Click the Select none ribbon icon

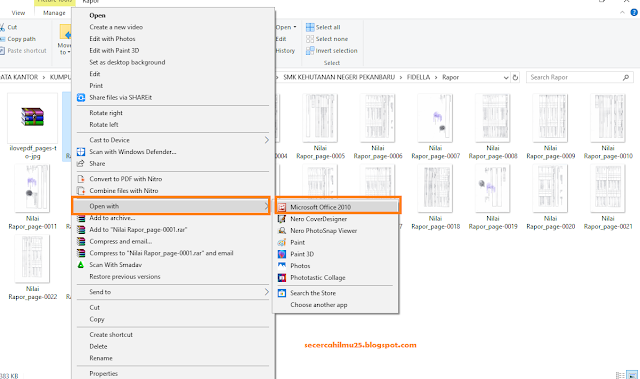pos(310,39)
